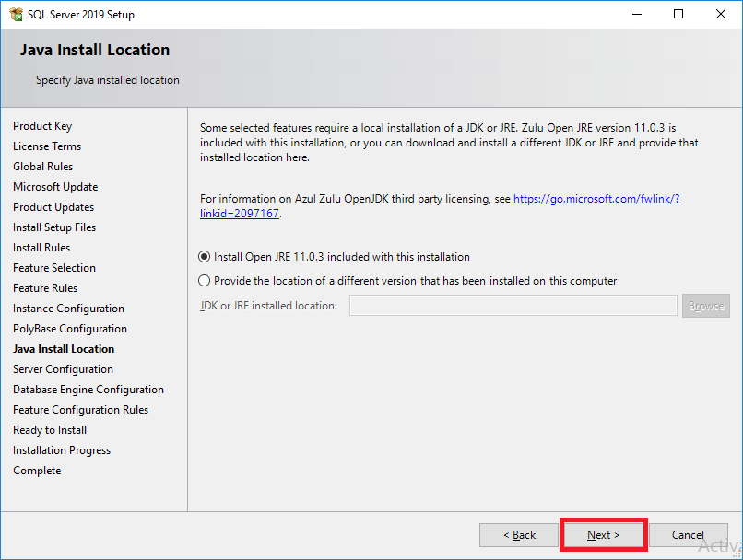Select Server Configuration step in sidebar
This screenshot has height=560, width=743.
pyautogui.click(x=63, y=369)
